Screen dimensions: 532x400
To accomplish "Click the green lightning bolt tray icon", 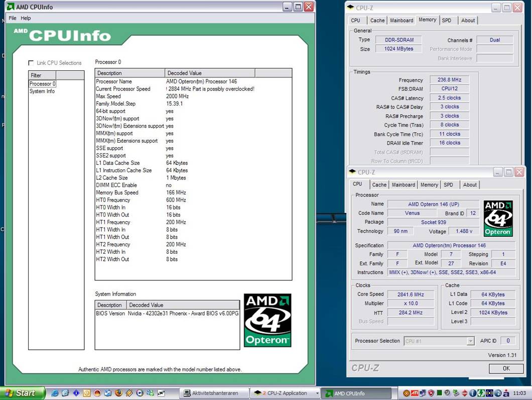I will (x=481, y=393).
